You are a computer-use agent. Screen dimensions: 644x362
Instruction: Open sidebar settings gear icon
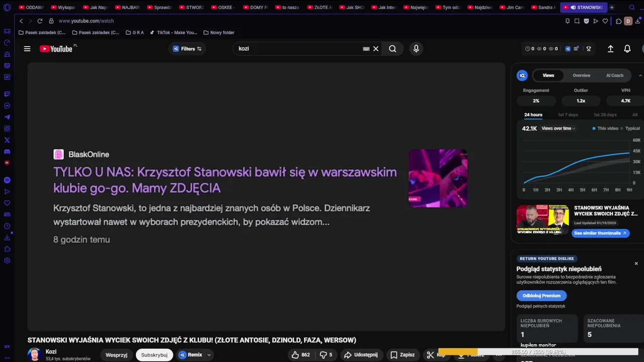7,260
